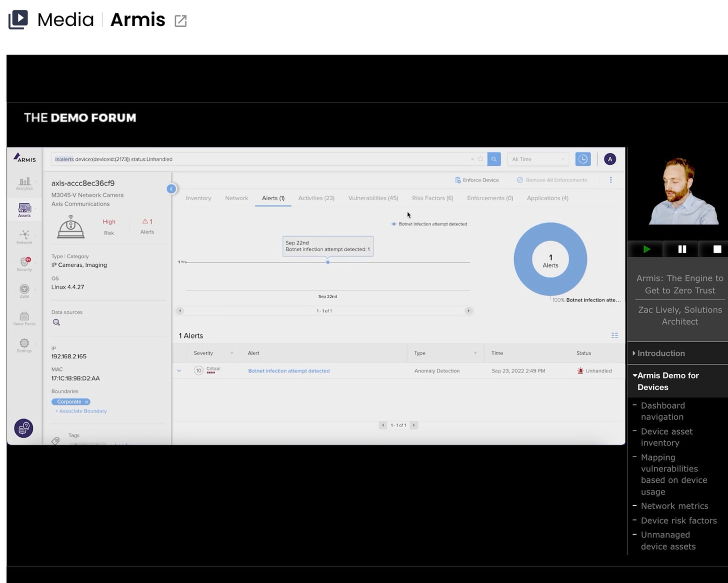The image size is (728, 583).
Task: Open the All Time dropdown
Action: click(x=538, y=159)
